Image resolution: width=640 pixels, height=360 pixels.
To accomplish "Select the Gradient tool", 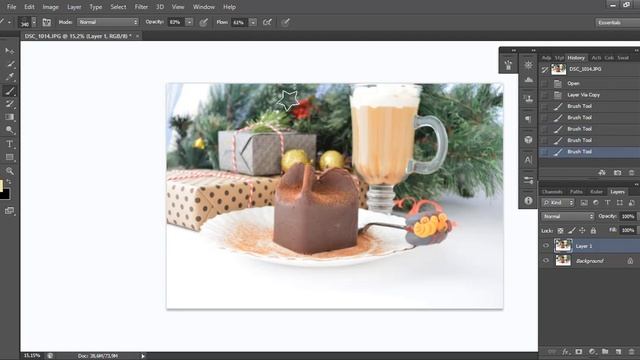I will (x=9, y=117).
